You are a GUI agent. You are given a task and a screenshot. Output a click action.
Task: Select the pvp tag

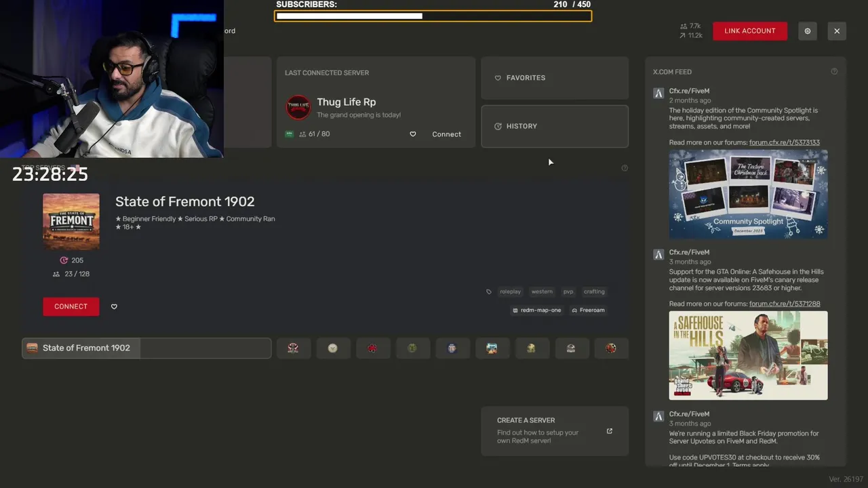point(568,291)
